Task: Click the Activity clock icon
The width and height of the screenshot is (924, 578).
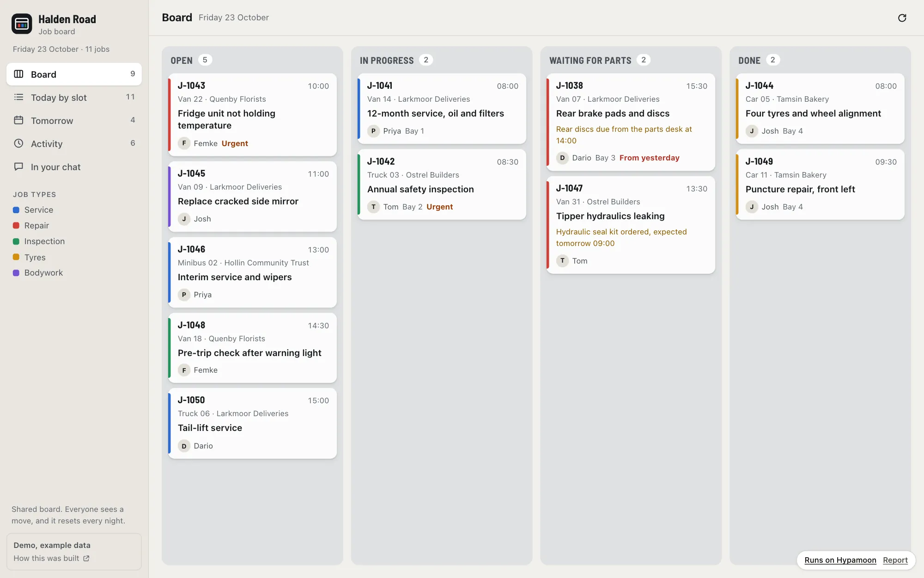Action: tap(18, 143)
